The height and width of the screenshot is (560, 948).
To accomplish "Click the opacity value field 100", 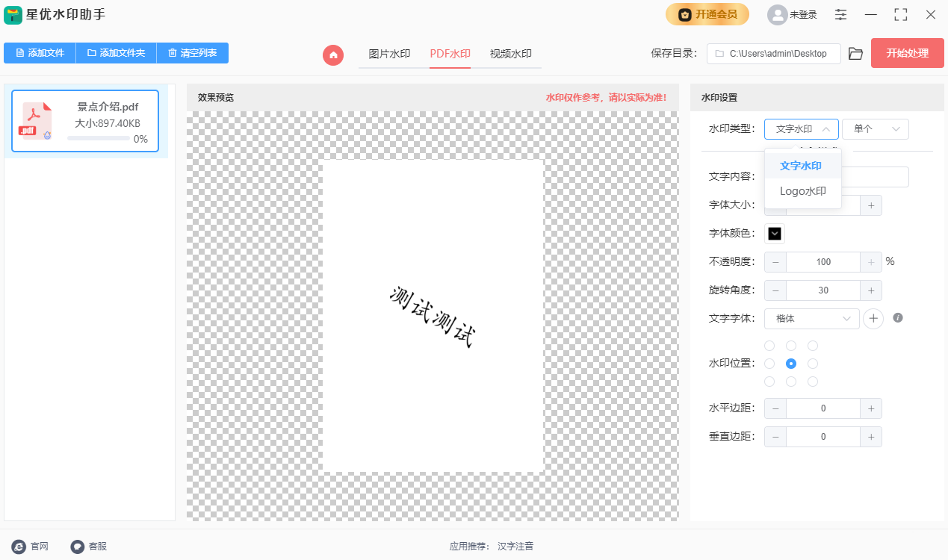I will click(823, 262).
